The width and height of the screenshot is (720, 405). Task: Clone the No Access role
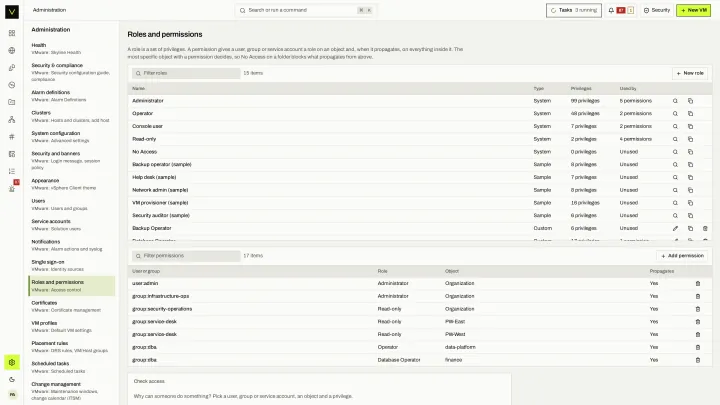690,152
